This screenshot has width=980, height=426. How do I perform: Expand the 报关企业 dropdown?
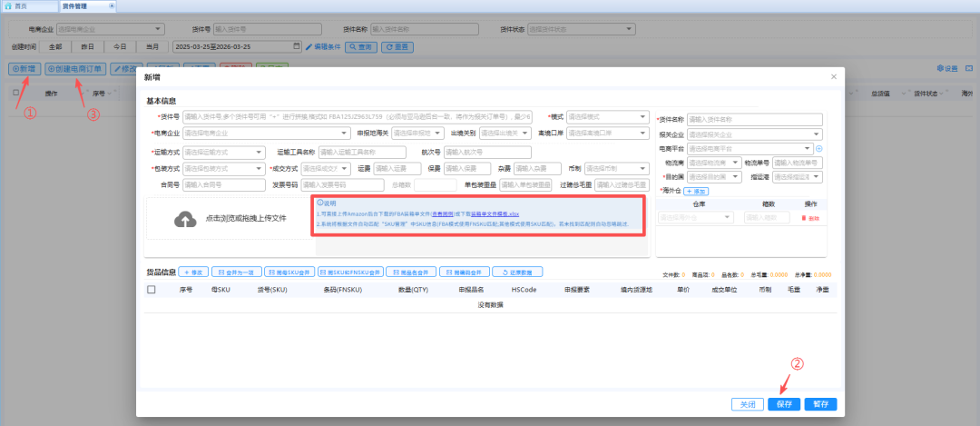coord(755,134)
